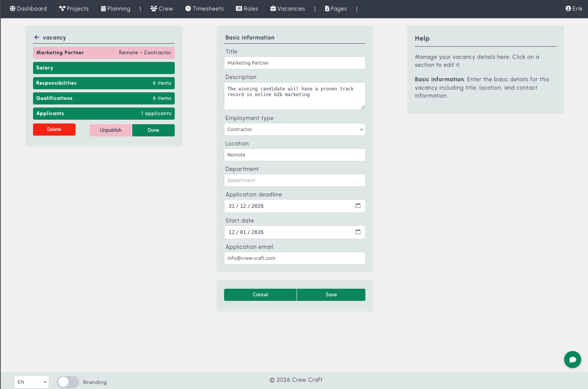The height and width of the screenshot is (389, 588).
Task: Toggle the Branding switch
Action: 68,382
